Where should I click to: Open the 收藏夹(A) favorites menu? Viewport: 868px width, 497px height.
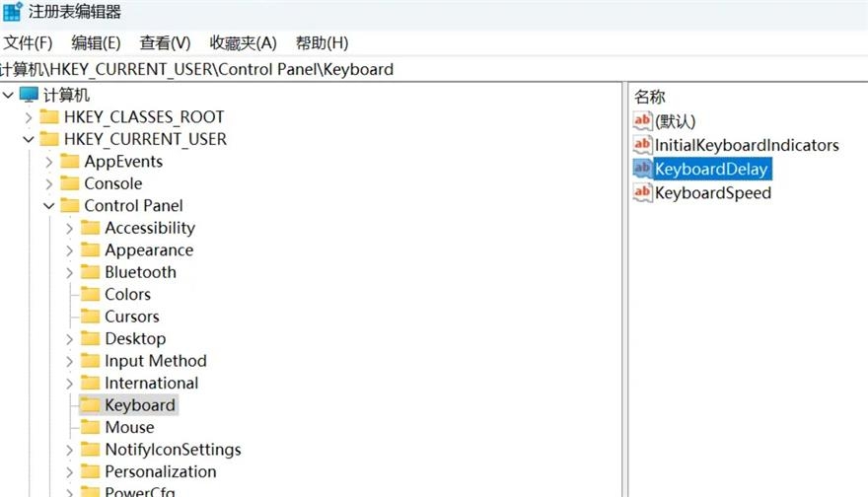pos(243,43)
